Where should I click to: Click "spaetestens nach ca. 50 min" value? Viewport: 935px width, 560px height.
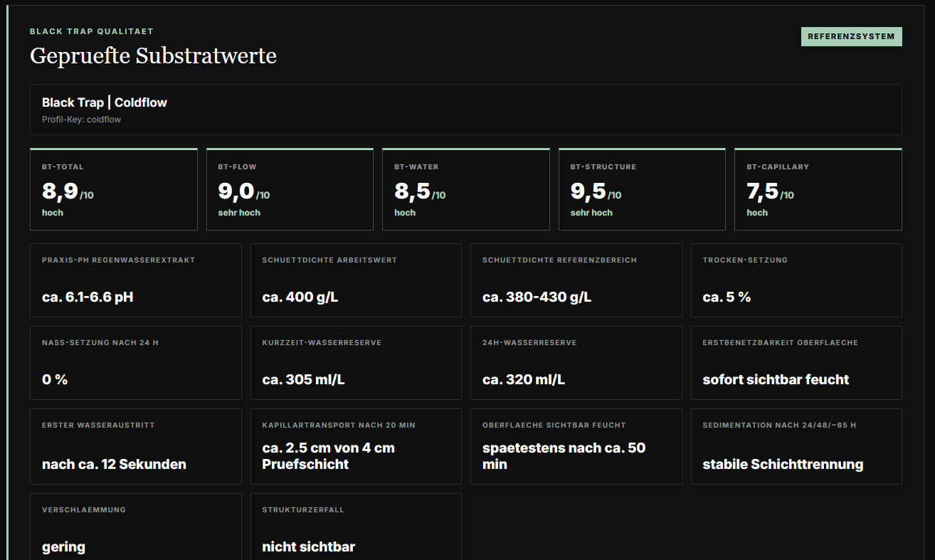tap(564, 456)
